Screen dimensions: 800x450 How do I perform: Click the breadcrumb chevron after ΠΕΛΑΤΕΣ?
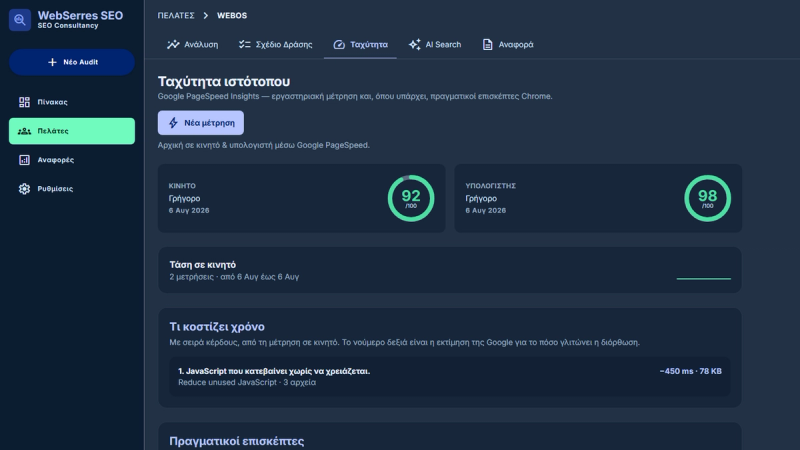[206, 16]
